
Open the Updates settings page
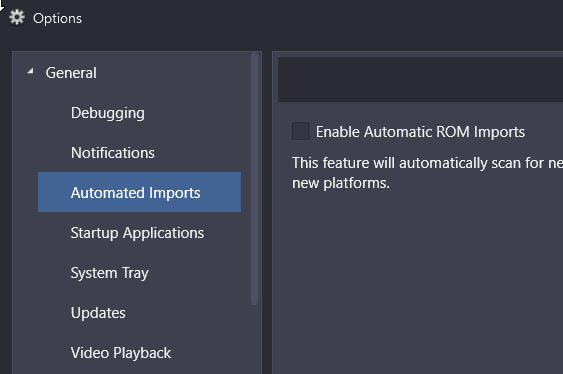point(98,313)
